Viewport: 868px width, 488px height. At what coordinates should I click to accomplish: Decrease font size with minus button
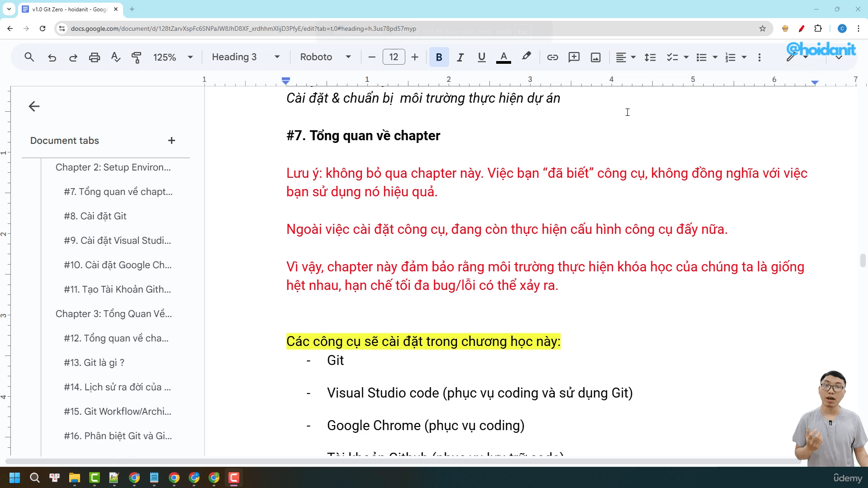coord(372,57)
